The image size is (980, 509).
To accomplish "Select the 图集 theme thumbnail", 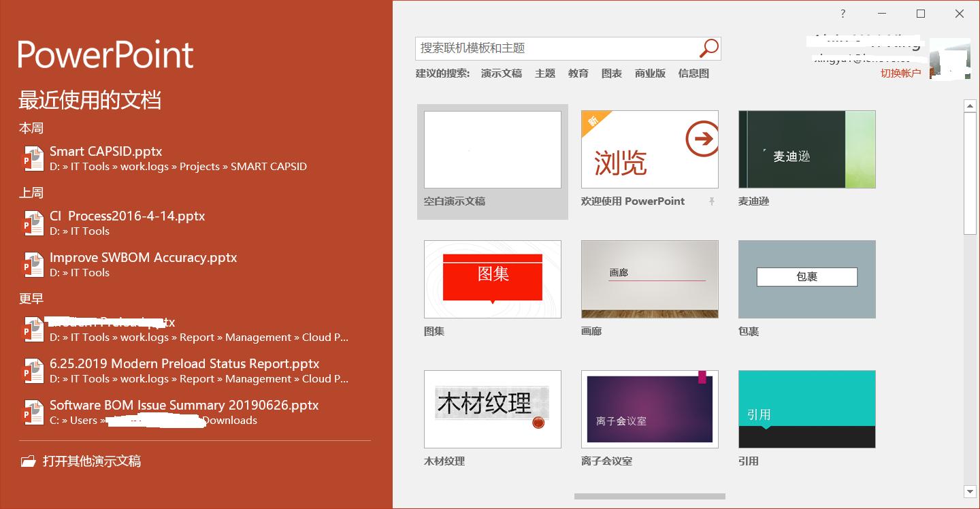I will point(493,279).
